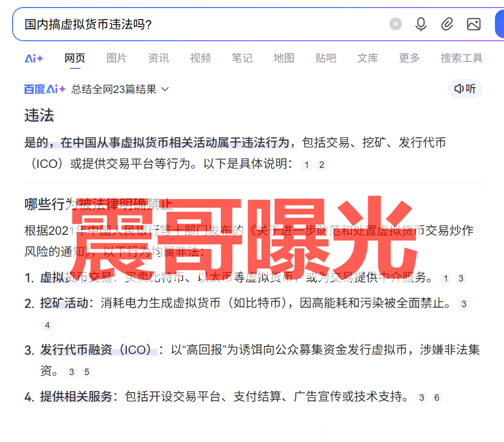Viewport: 504px width, 442px height.
Task: Select the 资讯 tab
Action: coord(158,58)
